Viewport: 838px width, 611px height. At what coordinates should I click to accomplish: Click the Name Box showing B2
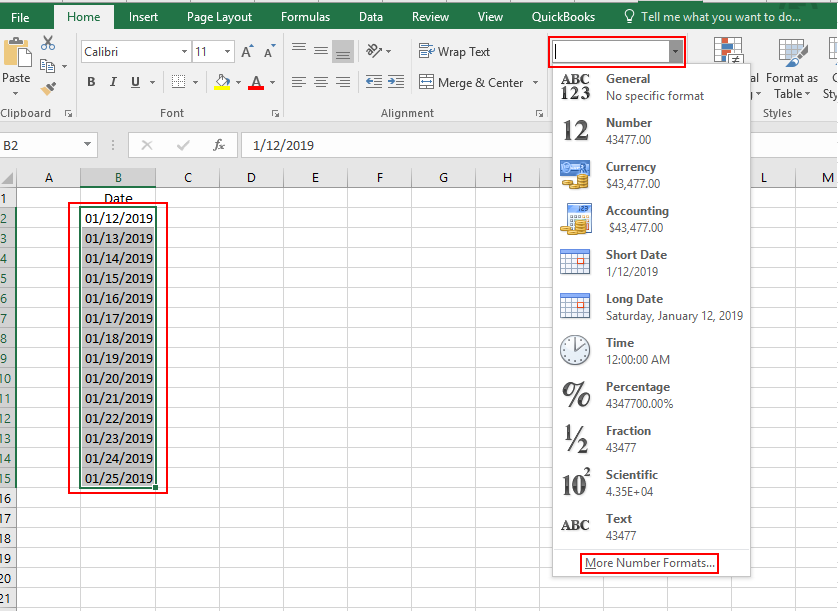[x=40, y=145]
